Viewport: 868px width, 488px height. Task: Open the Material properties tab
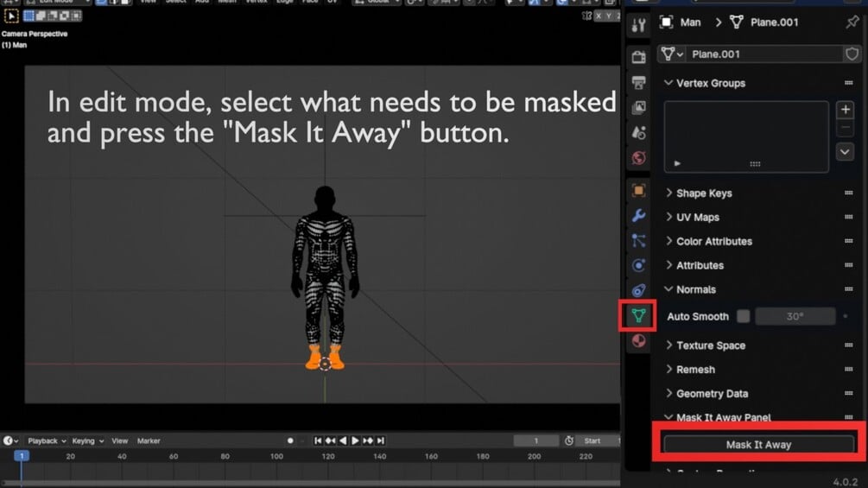(x=638, y=341)
